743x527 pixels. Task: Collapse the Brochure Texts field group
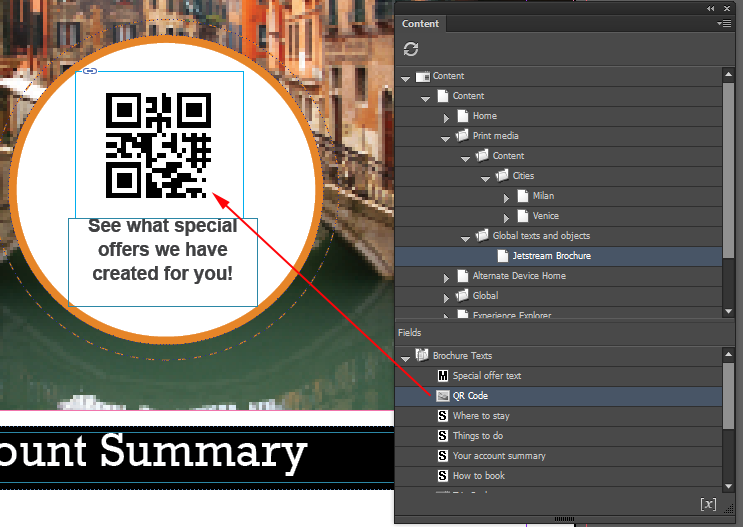(x=405, y=358)
